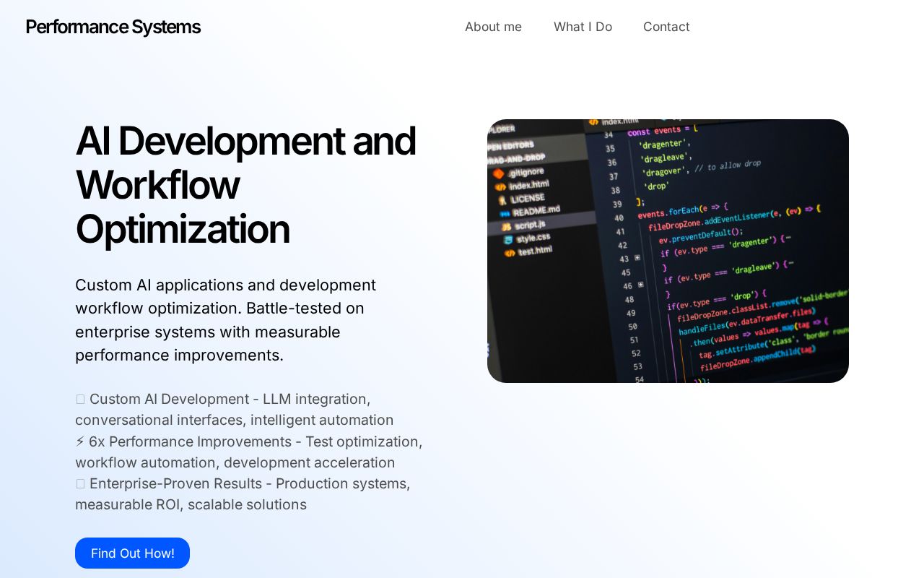Image resolution: width=924 pixels, height=578 pixels.
Task: Click the CSS icon next to style.css
Action: (x=508, y=240)
